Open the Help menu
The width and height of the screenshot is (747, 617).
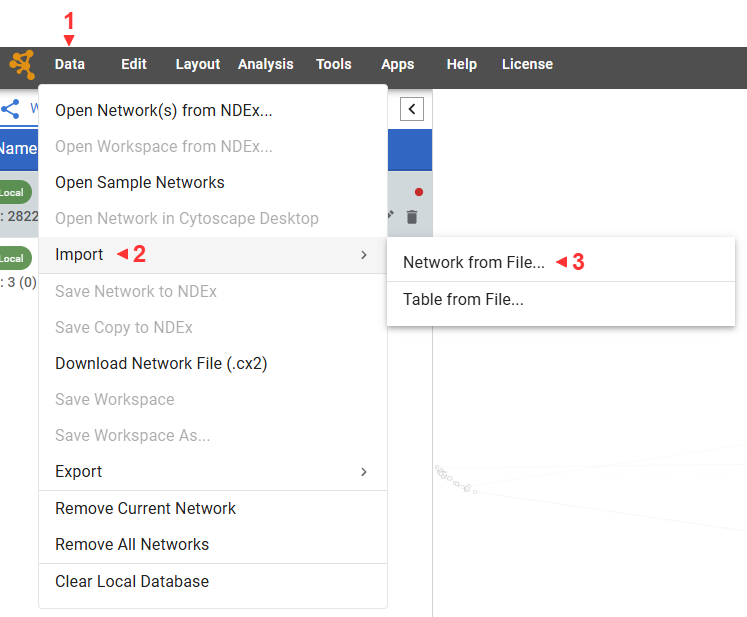(462, 64)
